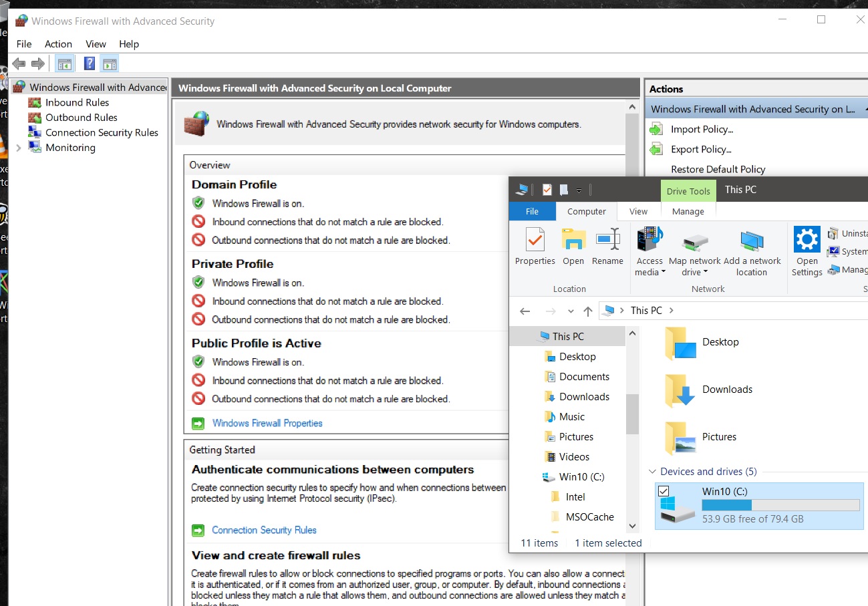Image resolution: width=868 pixels, height=606 pixels.
Task: Open Help via the blue question mark icon
Action: (90, 64)
